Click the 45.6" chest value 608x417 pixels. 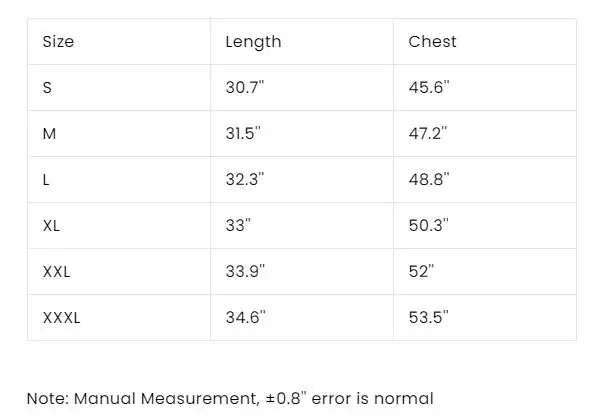(x=429, y=87)
